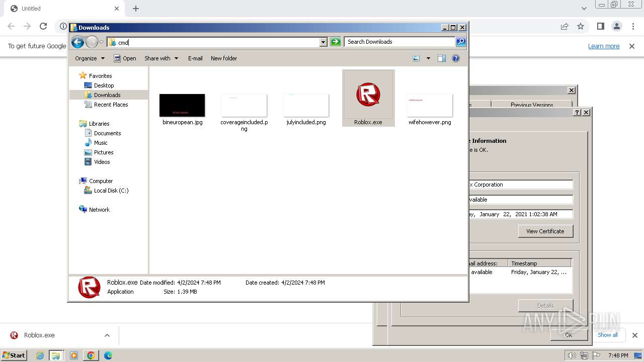644x362 pixels.
Task: Click the Chrome share page icon
Action: [565, 26]
